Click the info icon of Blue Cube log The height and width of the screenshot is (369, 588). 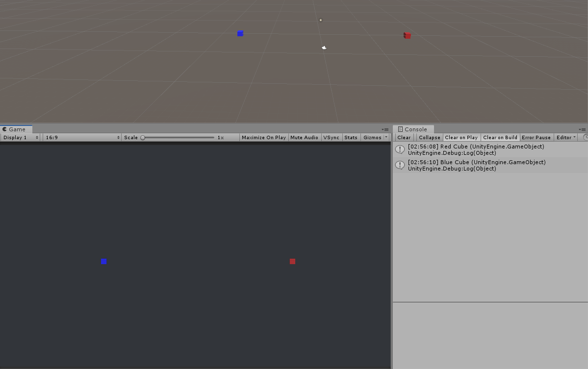tap(400, 165)
